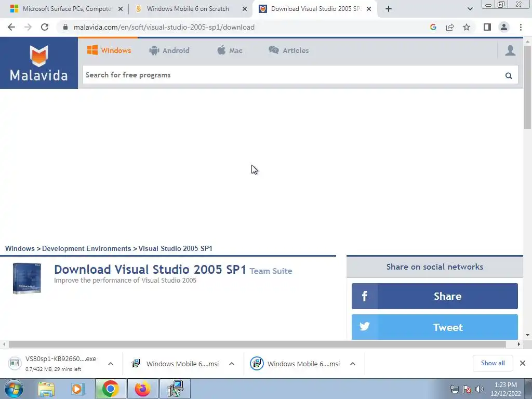
Task: Open the tab search dropdown arrow
Action: point(470,9)
